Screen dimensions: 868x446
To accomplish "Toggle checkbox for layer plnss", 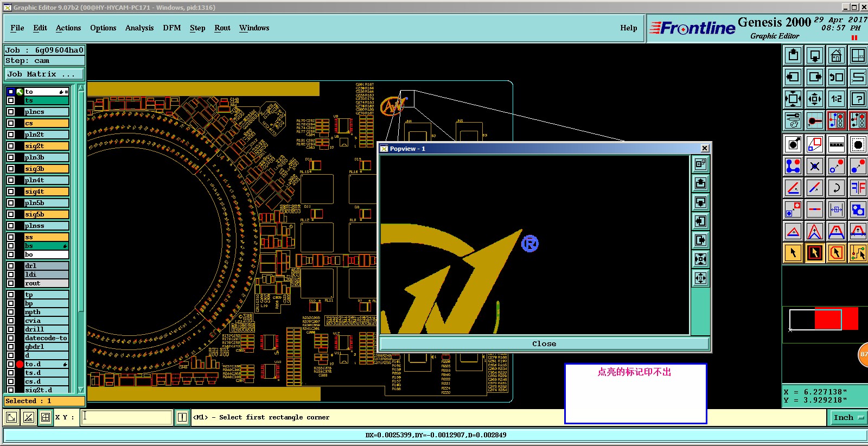I will (11, 226).
